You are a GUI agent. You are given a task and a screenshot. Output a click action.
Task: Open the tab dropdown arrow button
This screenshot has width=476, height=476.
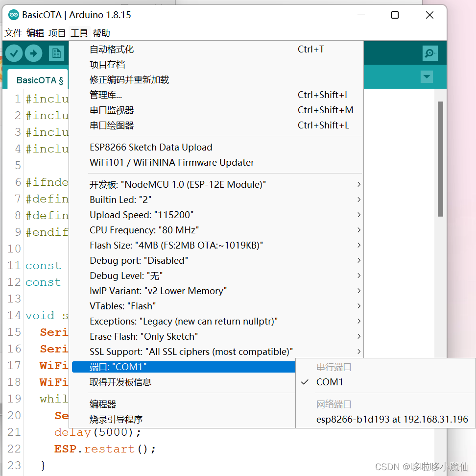pyautogui.click(x=427, y=76)
